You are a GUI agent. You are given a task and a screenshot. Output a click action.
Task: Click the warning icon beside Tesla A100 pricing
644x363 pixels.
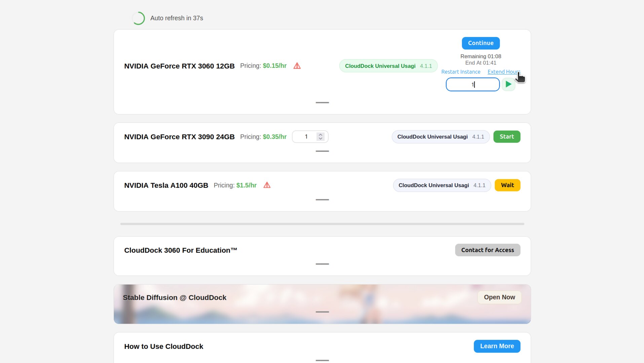click(x=267, y=185)
